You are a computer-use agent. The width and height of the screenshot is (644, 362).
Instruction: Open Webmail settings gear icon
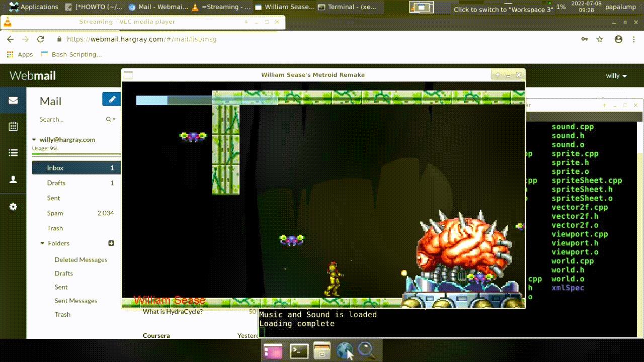coord(13,207)
